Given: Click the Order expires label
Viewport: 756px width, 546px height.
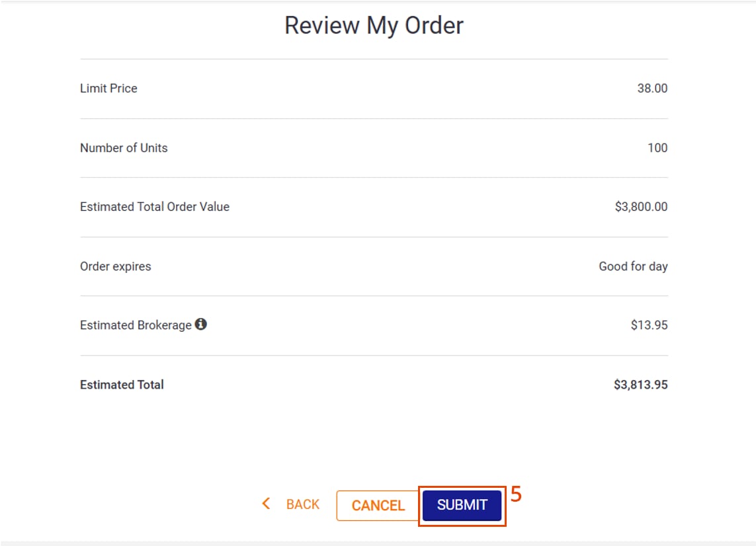Looking at the screenshot, I should click(x=115, y=266).
